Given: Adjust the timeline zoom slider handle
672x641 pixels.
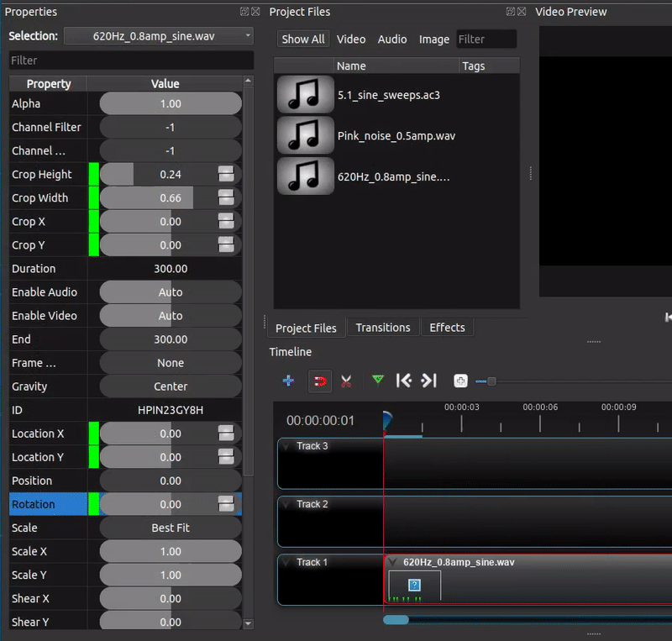Looking at the screenshot, I should (x=491, y=381).
